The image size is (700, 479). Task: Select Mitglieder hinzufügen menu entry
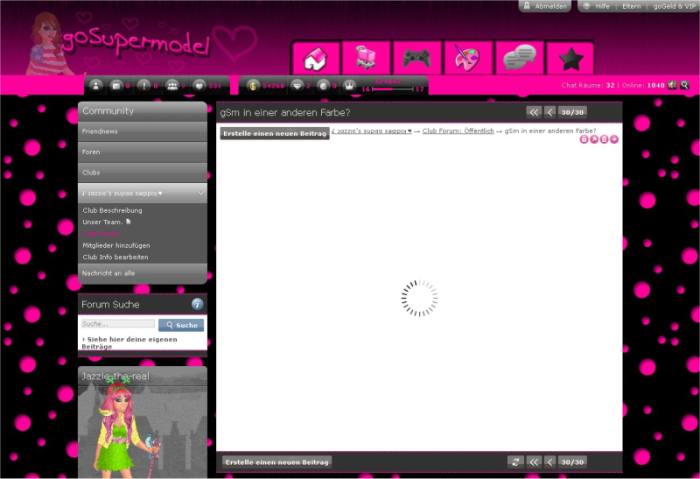point(116,246)
